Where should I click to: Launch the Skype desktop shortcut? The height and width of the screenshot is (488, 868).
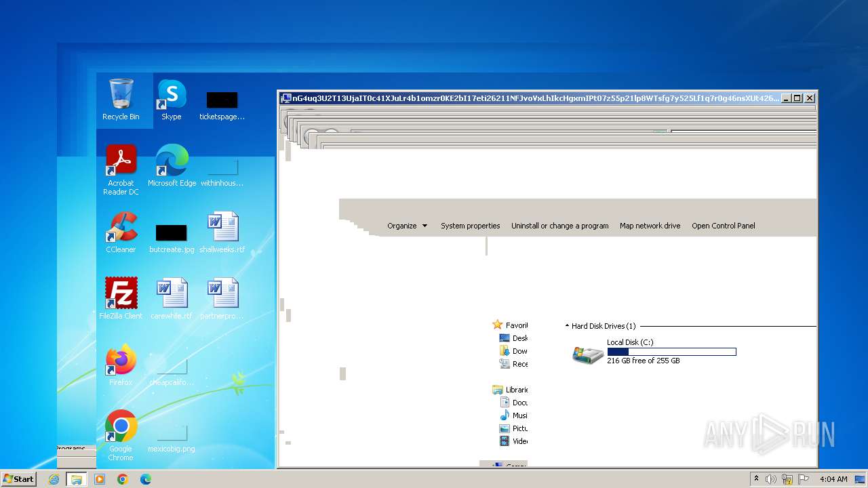(x=172, y=100)
